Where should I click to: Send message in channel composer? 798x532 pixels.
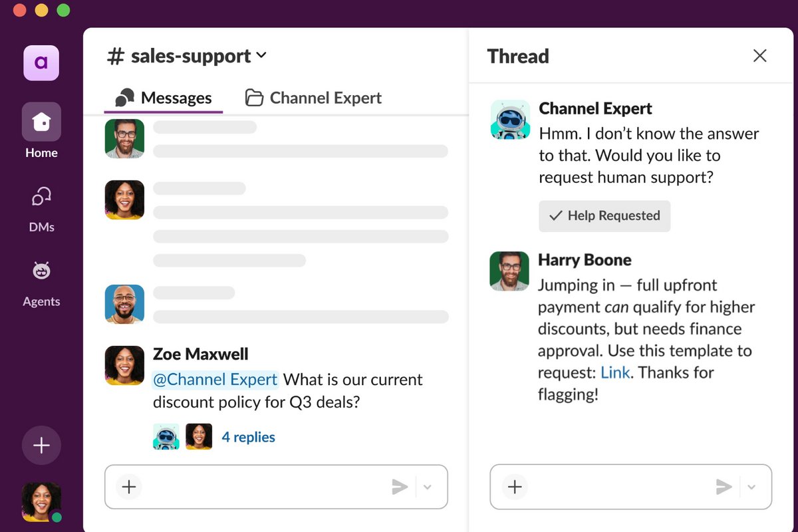coord(400,487)
